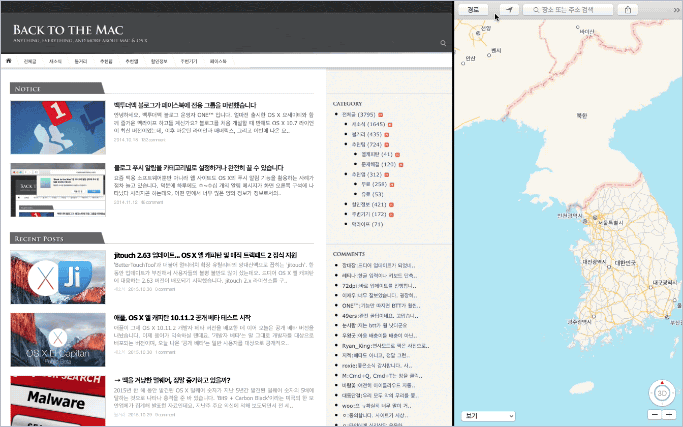This screenshot has width=683, height=427.
Task: Click RSS icon next to the (435) category
Action: 386,135
